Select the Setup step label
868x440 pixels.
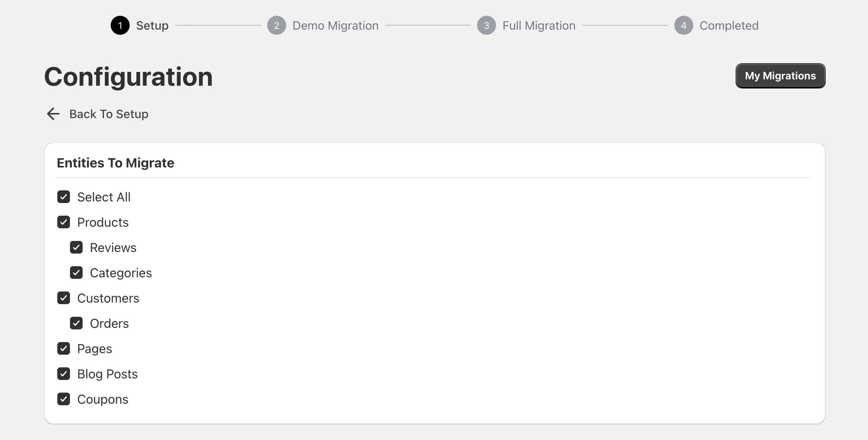pos(152,26)
